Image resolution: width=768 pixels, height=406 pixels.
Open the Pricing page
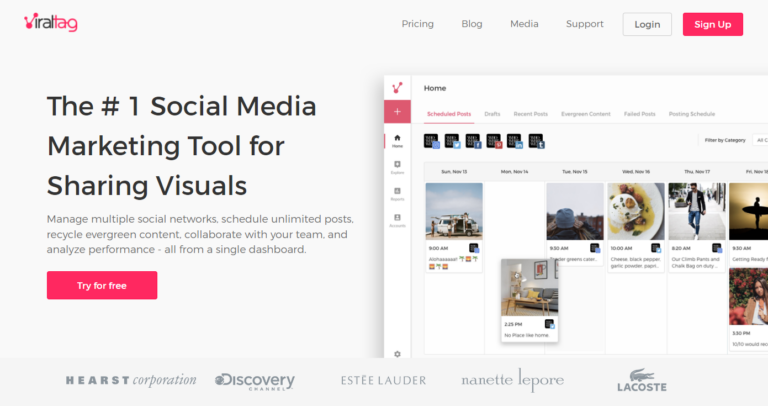pos(417,24)
